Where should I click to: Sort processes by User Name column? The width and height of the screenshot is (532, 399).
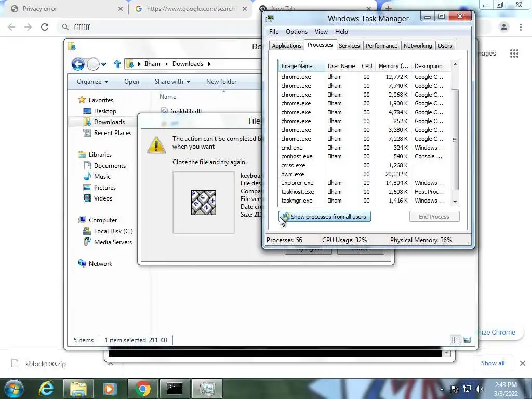coord(341,66)
